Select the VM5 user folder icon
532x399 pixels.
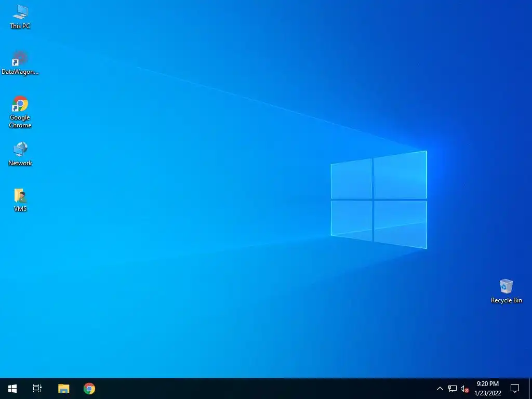(20, 200)
